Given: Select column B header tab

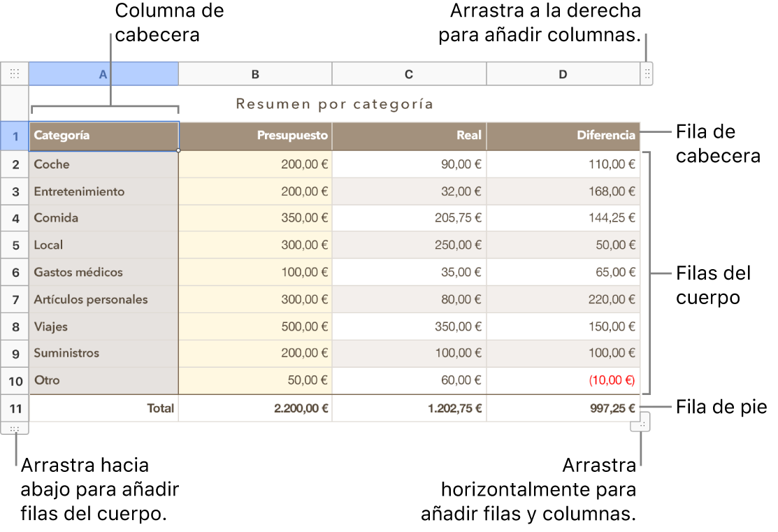Looking at the screenshot, I should coord(255,74).
